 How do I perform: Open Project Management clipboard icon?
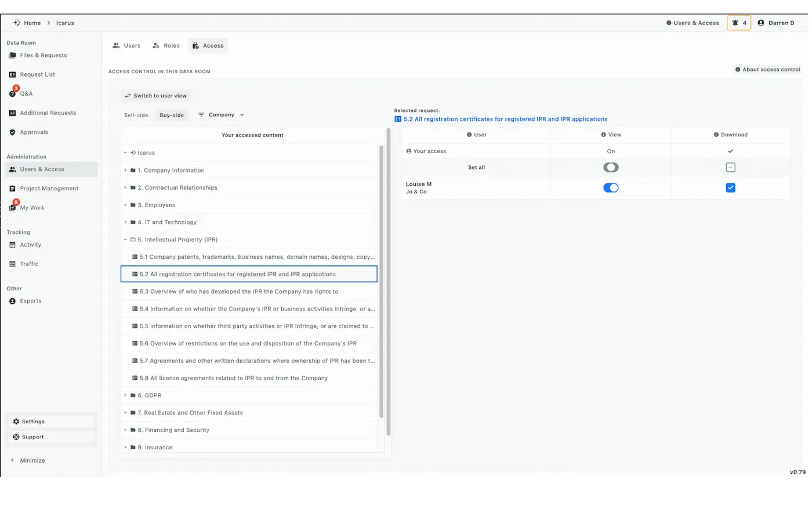pyautogui.click(x=12, y=189)
